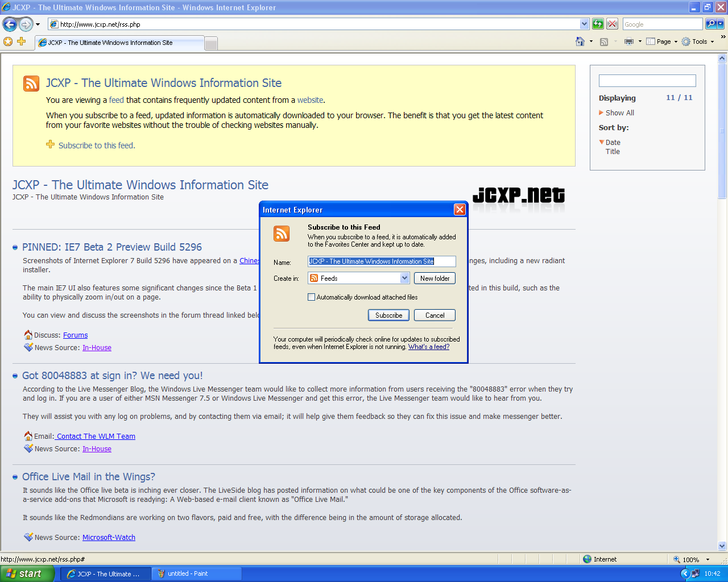
Task: Show more toolbar commands chevron
Action: [x=723, y=38]
